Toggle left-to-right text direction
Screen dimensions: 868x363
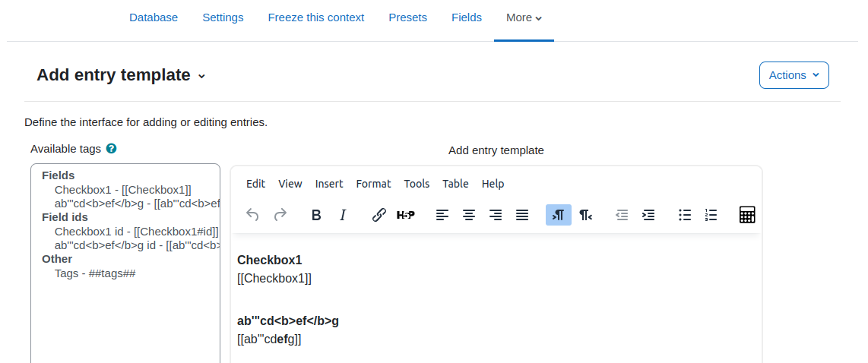pyautogui.click(x=559, y=215)
